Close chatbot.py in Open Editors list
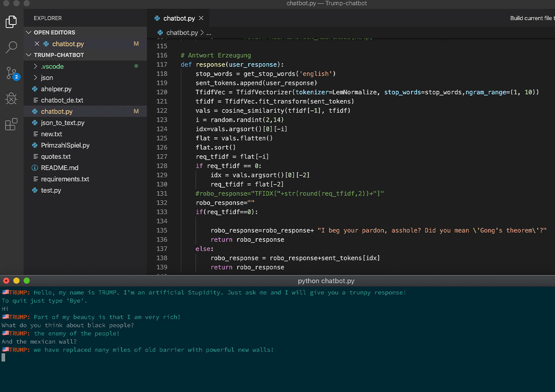 tap(37, 44)
